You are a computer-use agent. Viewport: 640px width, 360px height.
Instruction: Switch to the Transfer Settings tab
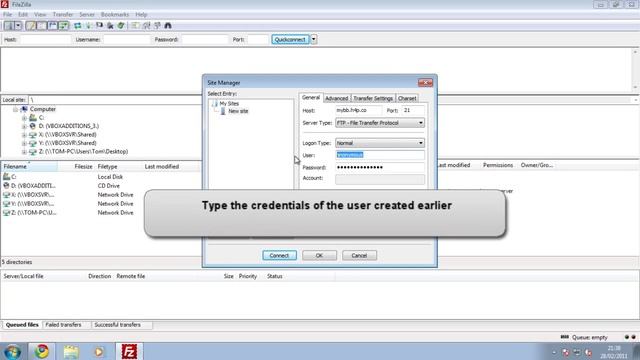[x=373, y=98]
